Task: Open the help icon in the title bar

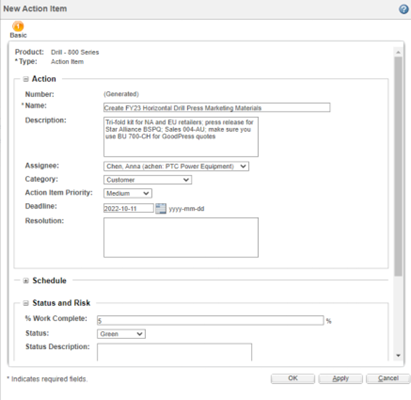Action: pos(404,9)
